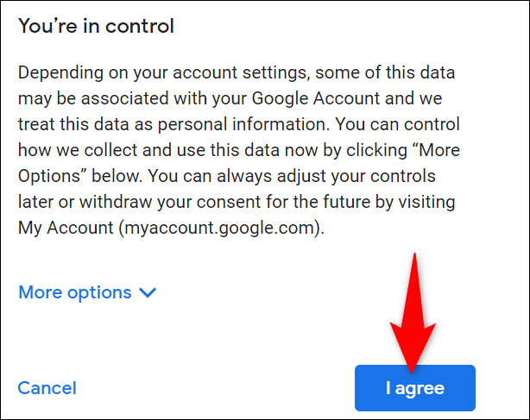530x420 pixels.
Task: Click the You're in control heading
Action: coord(96,27)
